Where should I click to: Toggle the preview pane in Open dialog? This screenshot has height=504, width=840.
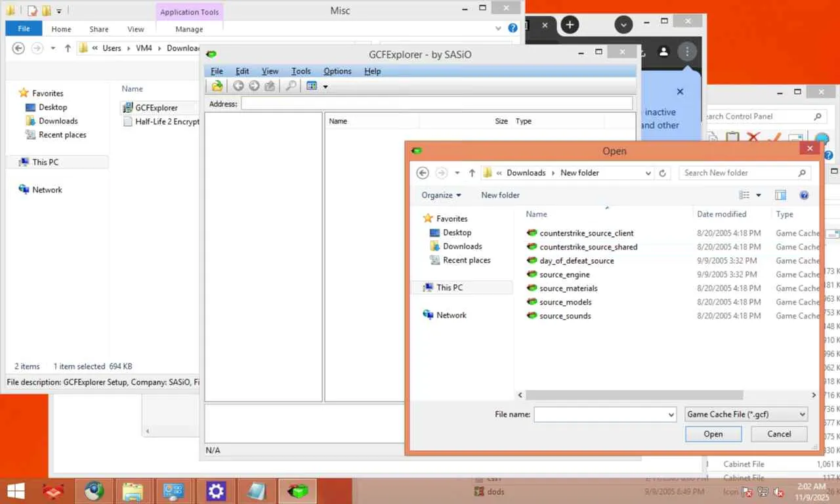[780, 195]
